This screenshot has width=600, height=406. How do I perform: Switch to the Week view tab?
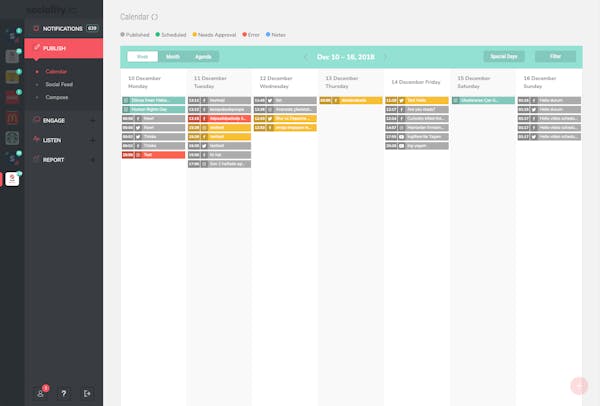point(142,57)
